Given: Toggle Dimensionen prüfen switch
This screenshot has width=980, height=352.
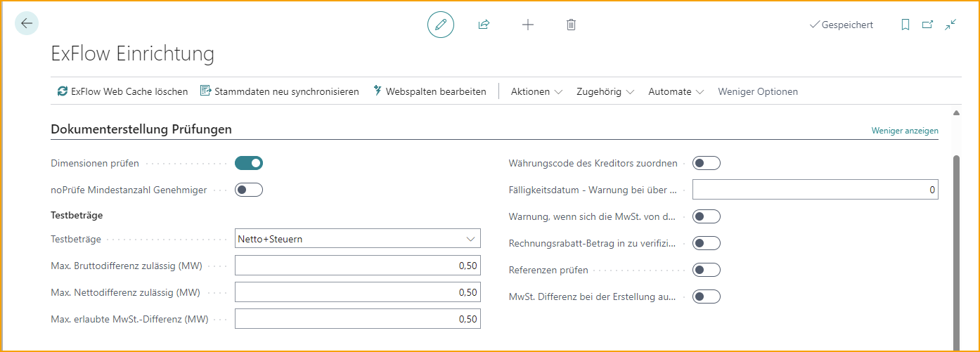Looking at the screenshot, I should tap(249, 163).
